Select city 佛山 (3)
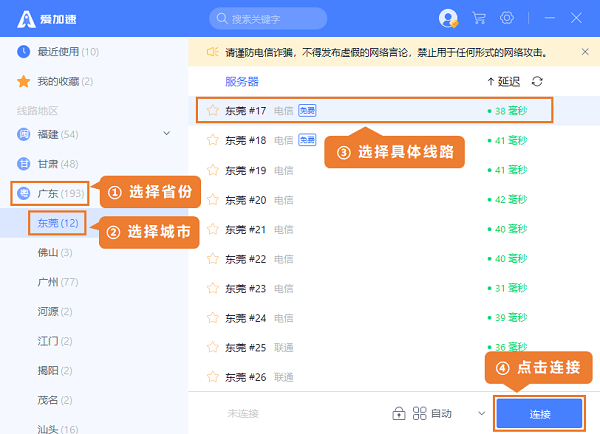 pyautogui.click(x=55, y=252)
